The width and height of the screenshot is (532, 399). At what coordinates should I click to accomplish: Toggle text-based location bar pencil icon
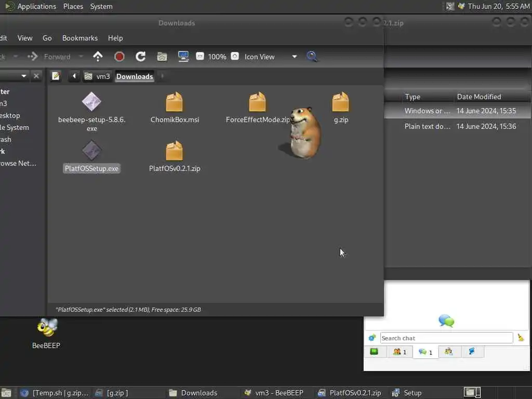pyautogui.click(x=56, y=76)
